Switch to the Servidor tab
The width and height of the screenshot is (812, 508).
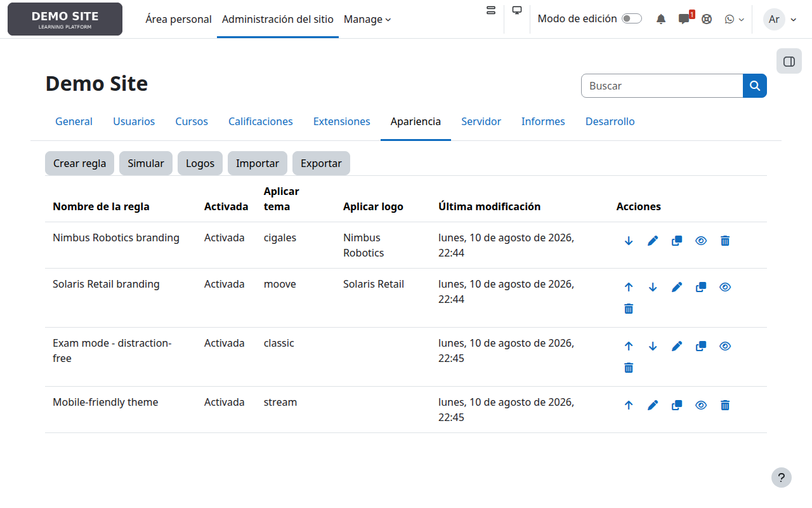point(481,121)
